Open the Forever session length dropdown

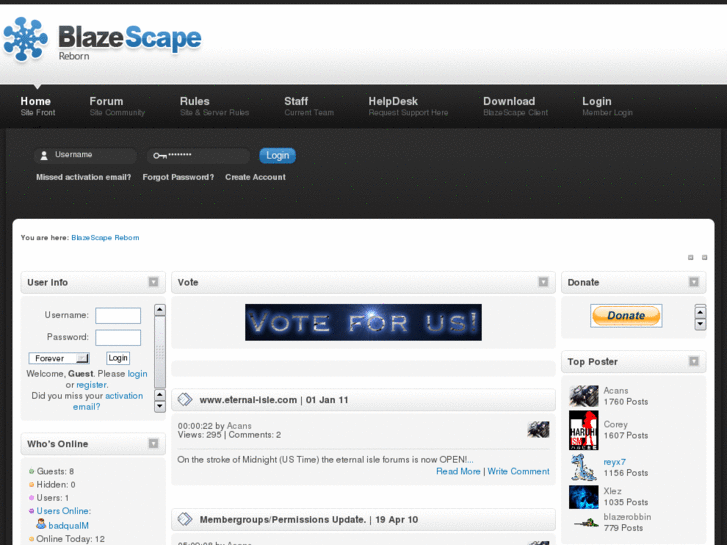click(x=59, y=358)
